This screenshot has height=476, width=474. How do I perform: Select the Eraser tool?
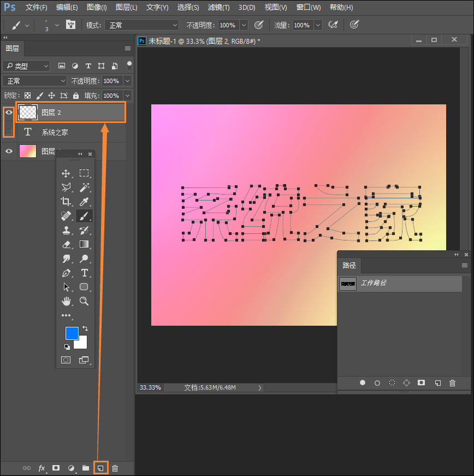tap(66, 244)
